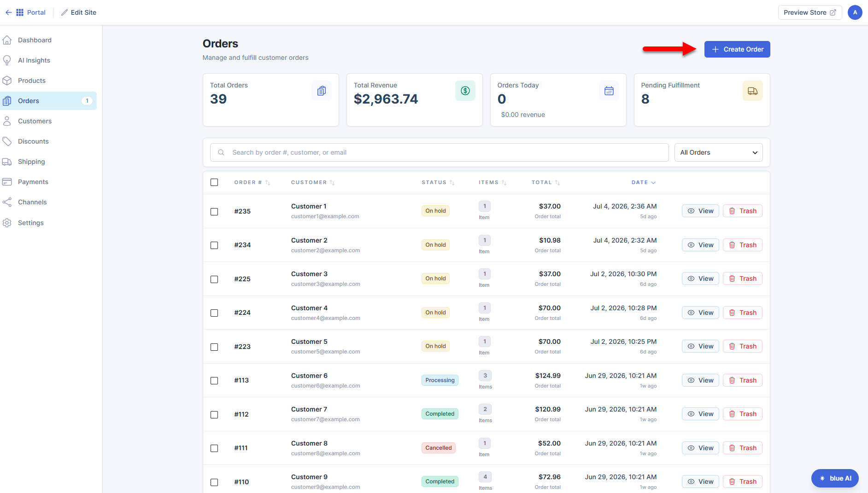Select the checkbox for order #111
868x493 pixels.
pyautogui.click(x=214, y=448)
